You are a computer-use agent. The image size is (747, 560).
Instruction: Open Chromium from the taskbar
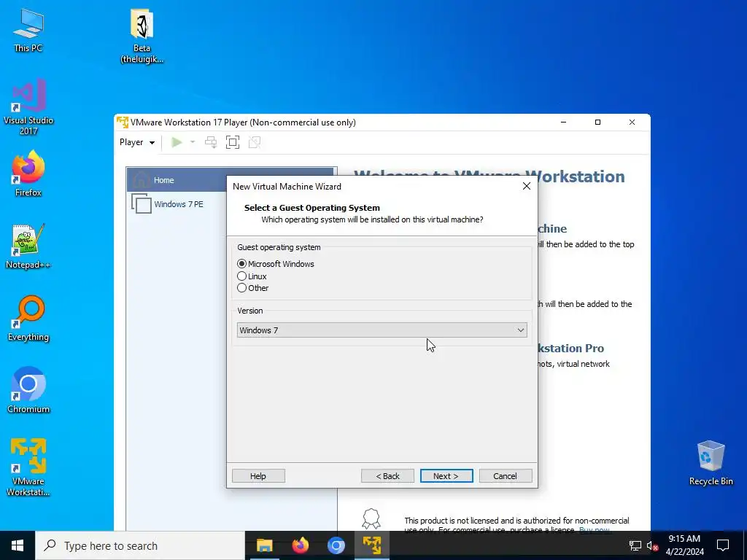pyautogui.click(x=336, y=545)
